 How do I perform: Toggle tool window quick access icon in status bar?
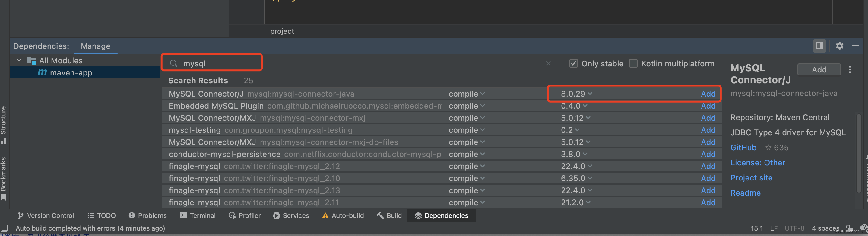(x=5, y=228)
